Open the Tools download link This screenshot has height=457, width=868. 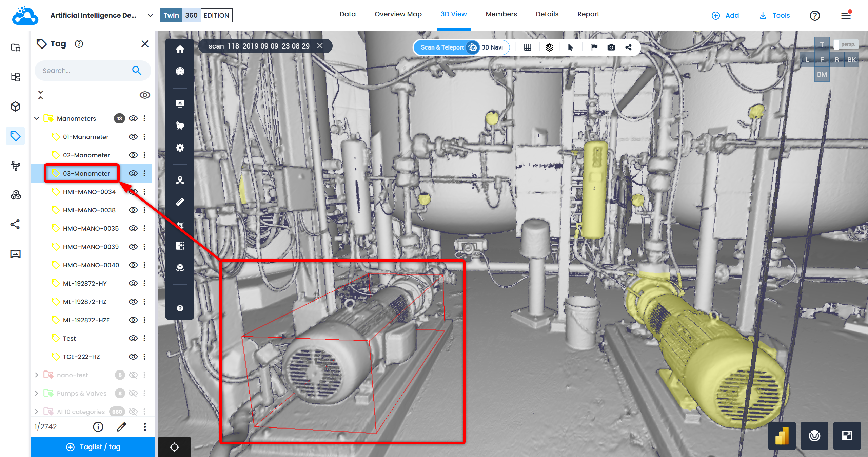[x=774, y=16]
